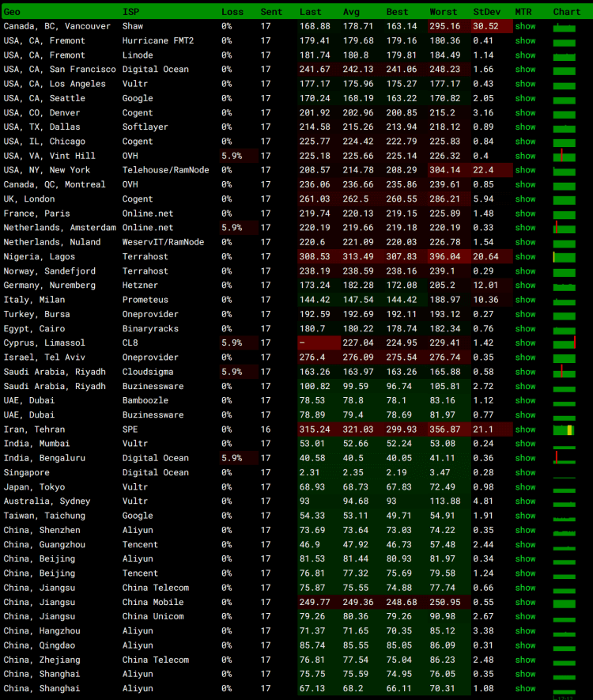Open chart thumbnail for Tehran SPE
Viewport: 593px width, 700px height.
pos(564,430)
